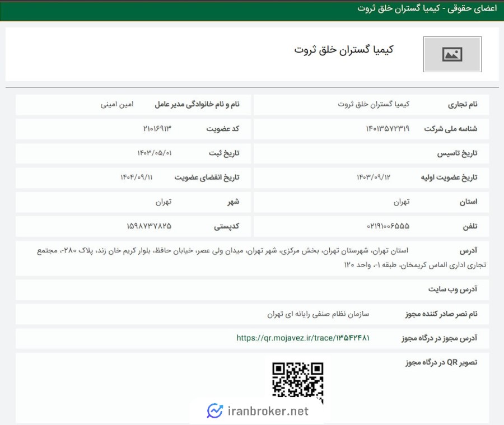Click the شناسه ملی شرکت label

451,129
